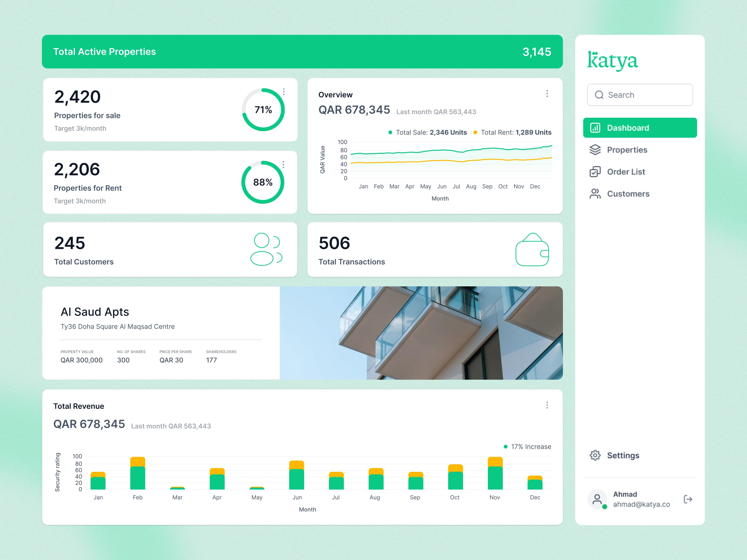Viewport: 747px width, 560px height.
Task: Click the Oct bar in Total Revenue chart
Action: [456, 477]
